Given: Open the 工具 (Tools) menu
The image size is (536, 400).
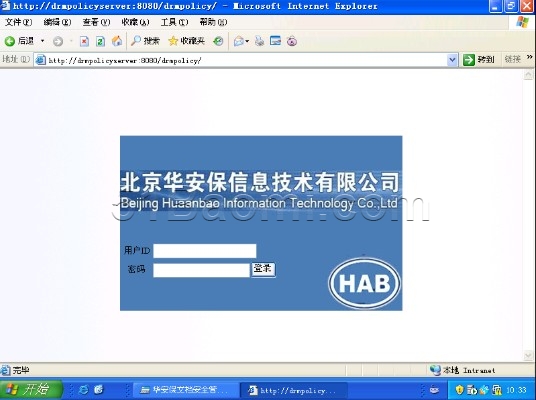Looking at the screenshot, I should [x=174, y=22].
